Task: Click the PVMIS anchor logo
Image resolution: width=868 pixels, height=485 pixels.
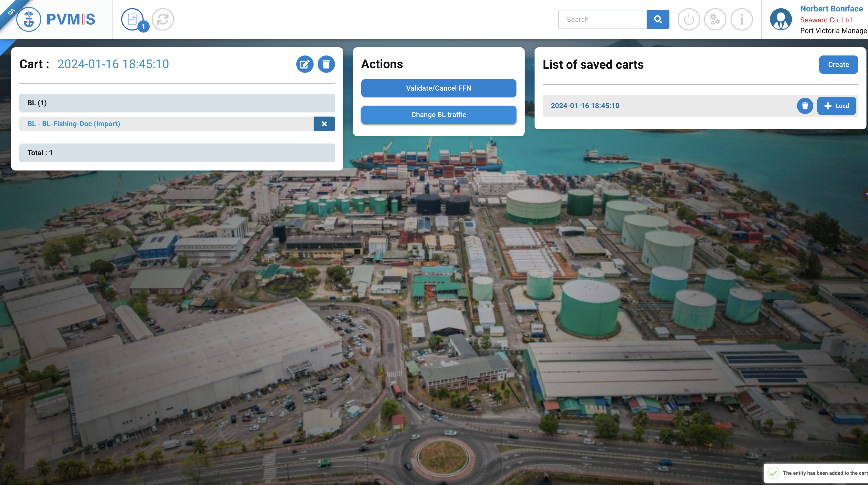Action: [29, 20]
